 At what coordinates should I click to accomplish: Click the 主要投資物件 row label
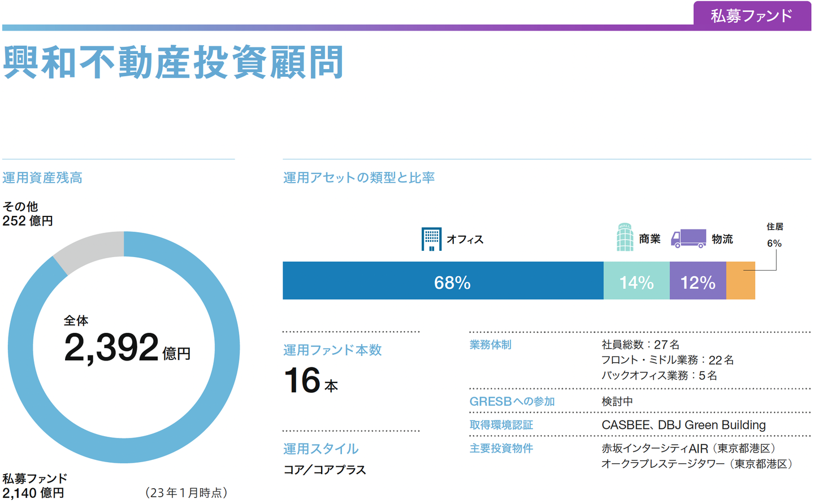click(501, 449)
